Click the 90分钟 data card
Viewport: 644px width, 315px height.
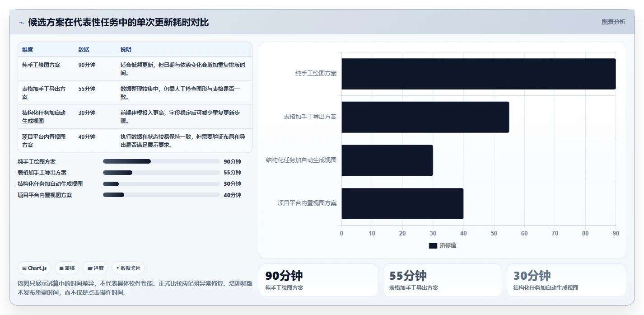click(318, 280)
